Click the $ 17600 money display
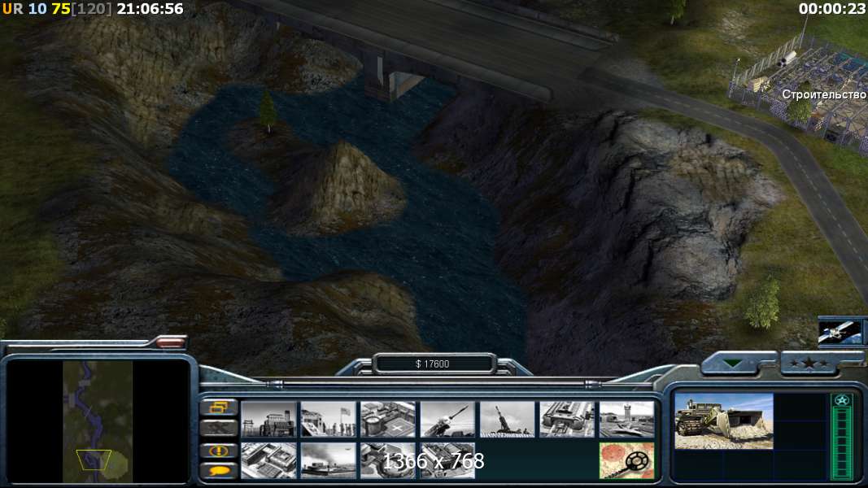Screen dimensions: 868x488 [x=432, y=364]
